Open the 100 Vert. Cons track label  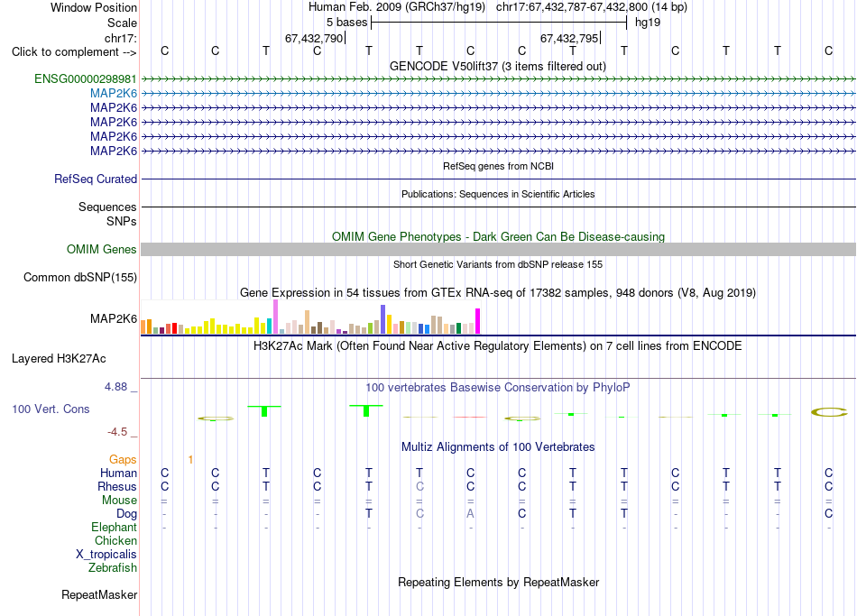51,409
